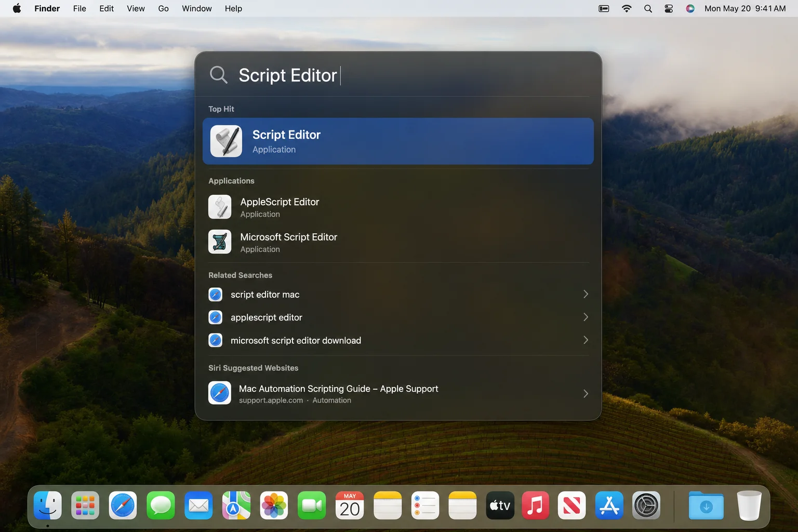Open Photos from the Dock
The height and width of the screenshot is (532, 798).
(x=274, y=506)
